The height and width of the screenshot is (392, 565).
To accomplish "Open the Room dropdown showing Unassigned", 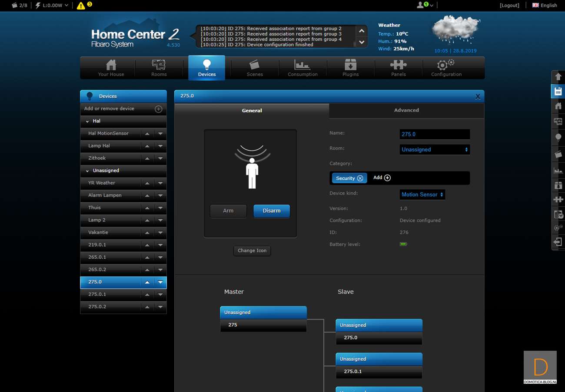I will 434,150.
